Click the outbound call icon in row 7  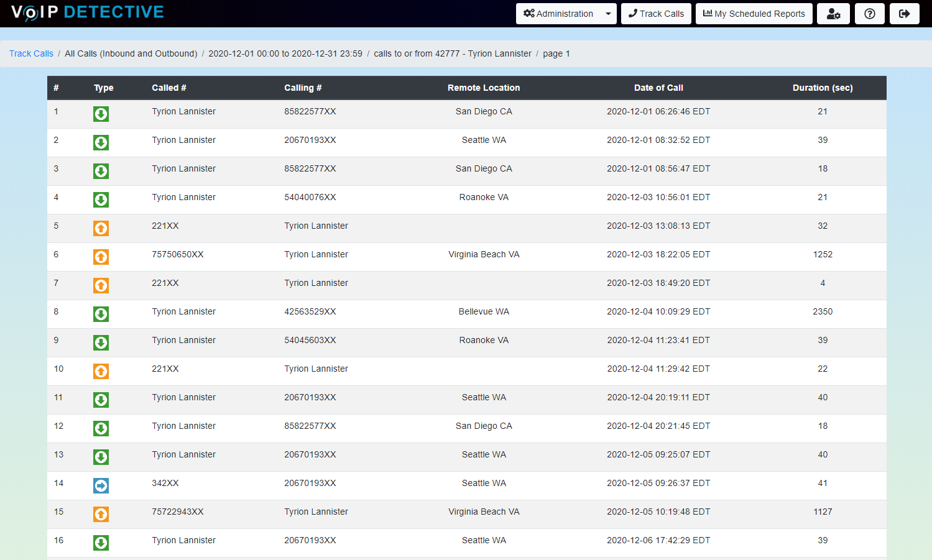[x=101, y=285]
